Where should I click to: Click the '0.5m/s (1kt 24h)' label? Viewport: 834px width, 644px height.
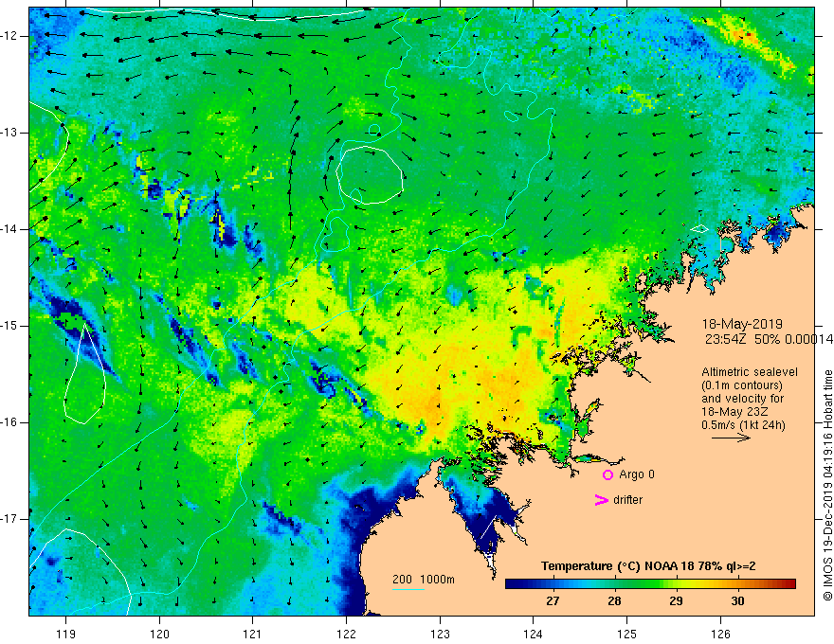(x=743, y=425)
